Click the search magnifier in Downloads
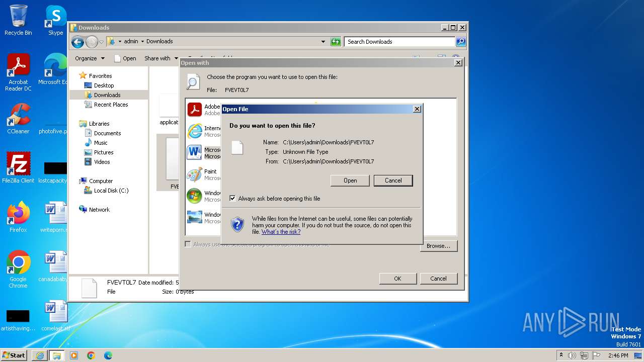The width and height of the screenshot is (644, 362). [460, 42]
